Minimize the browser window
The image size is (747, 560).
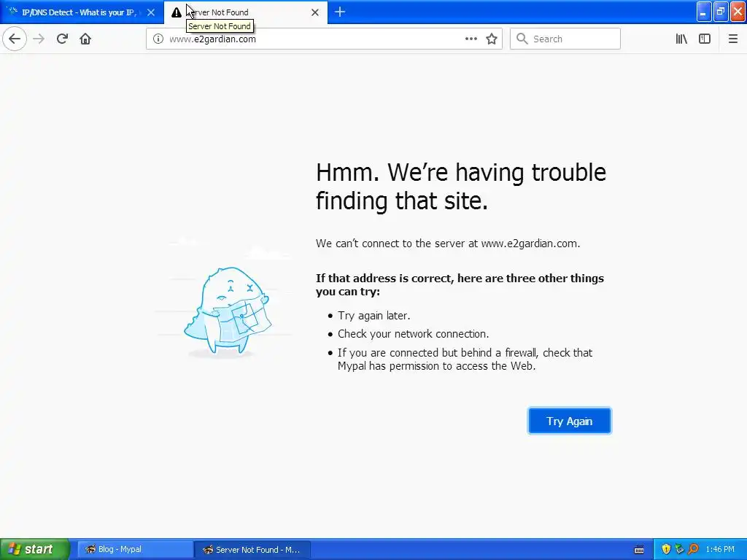[704, 12]
